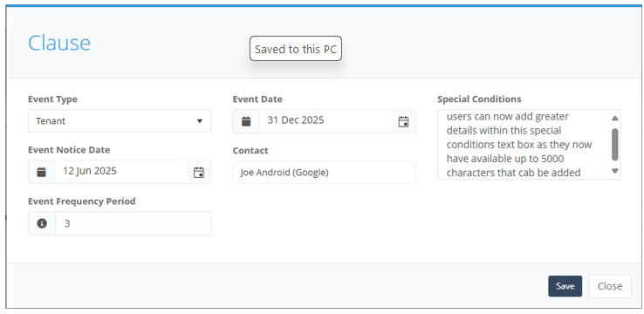Click the Event Notice Date field showing 12 Jun 2025
This screenshot has height=314, width=644.
pos(120,171)
